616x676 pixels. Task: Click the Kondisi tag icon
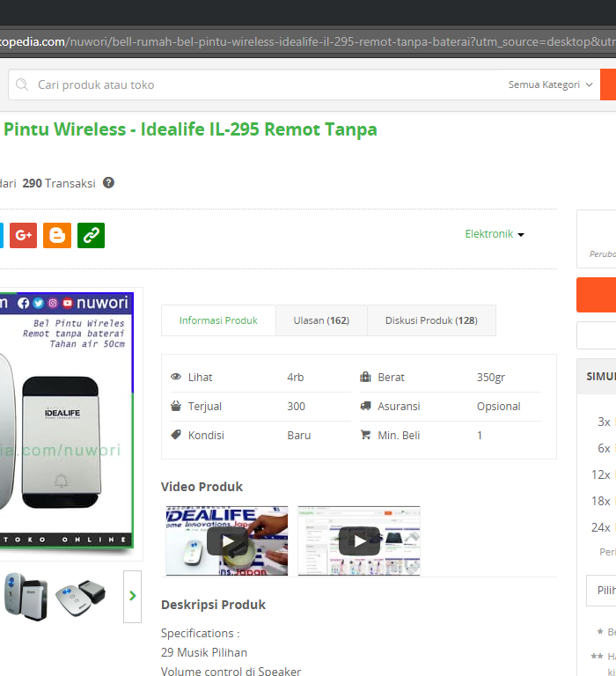[176, 435]
